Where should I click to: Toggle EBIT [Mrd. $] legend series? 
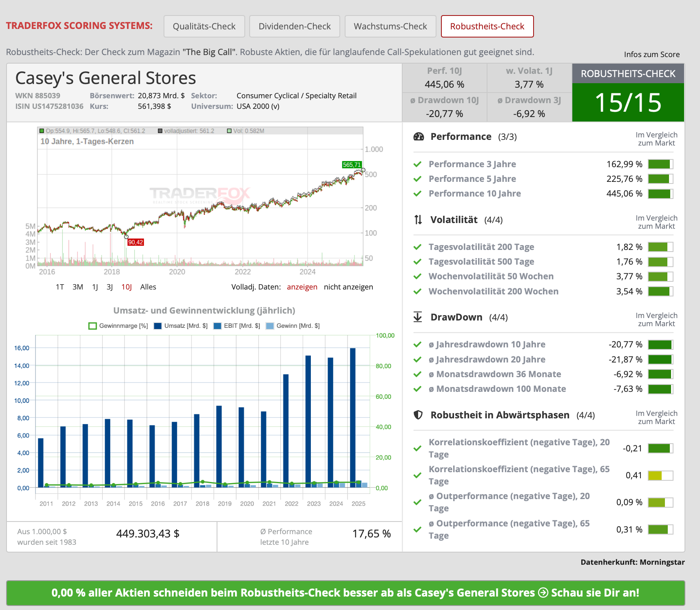(x=237, y=326)
